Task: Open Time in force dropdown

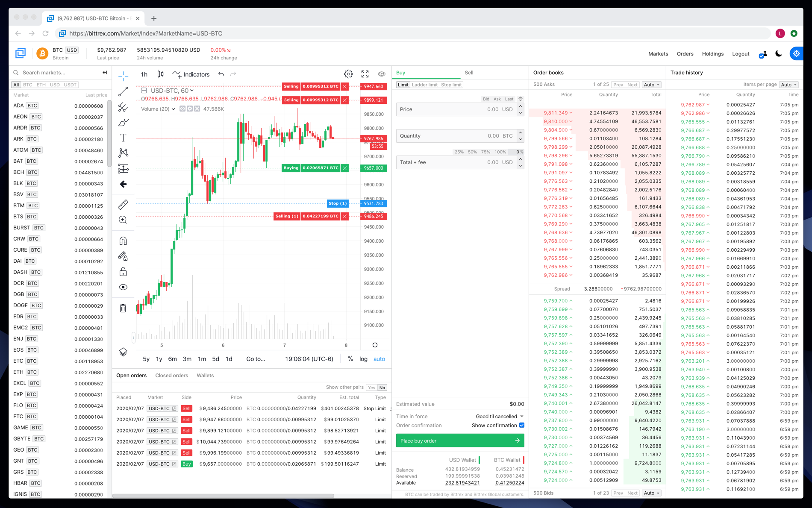Action: pos(500,417)
